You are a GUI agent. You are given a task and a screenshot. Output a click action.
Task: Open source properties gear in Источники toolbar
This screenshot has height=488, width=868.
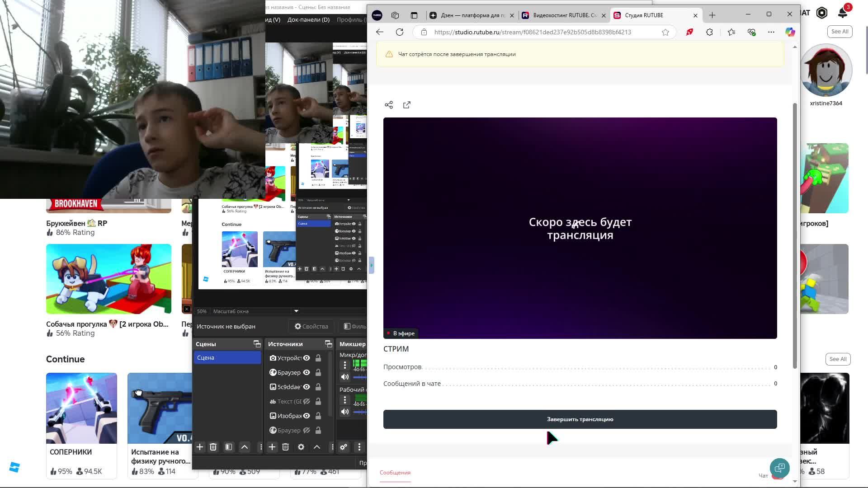pos(301,447)
